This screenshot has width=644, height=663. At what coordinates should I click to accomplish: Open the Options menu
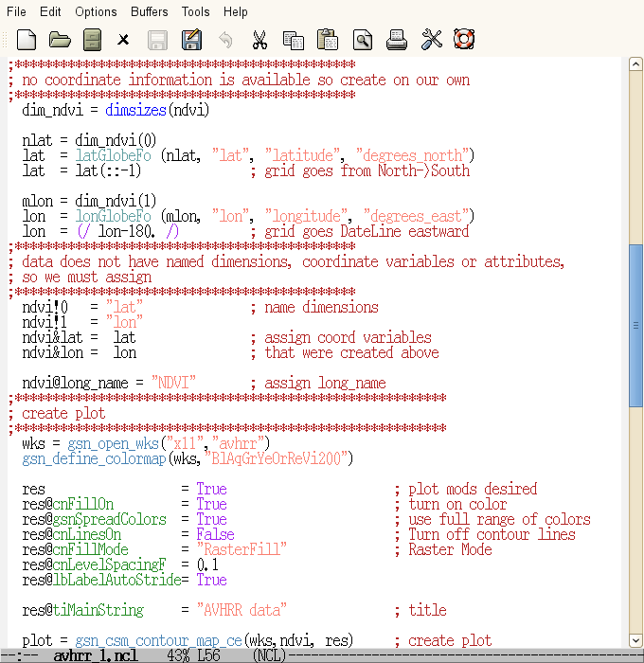(96, 11)
